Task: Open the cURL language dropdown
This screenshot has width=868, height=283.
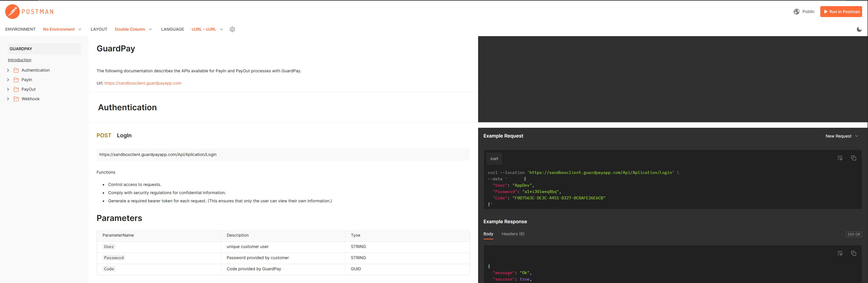Action: coord(207,29)
